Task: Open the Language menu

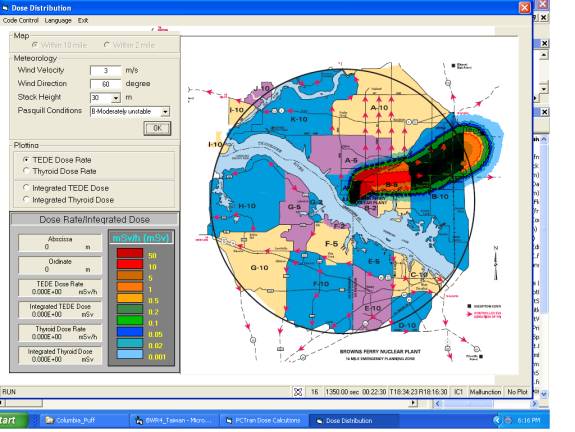Action: (x=58, y=21)
